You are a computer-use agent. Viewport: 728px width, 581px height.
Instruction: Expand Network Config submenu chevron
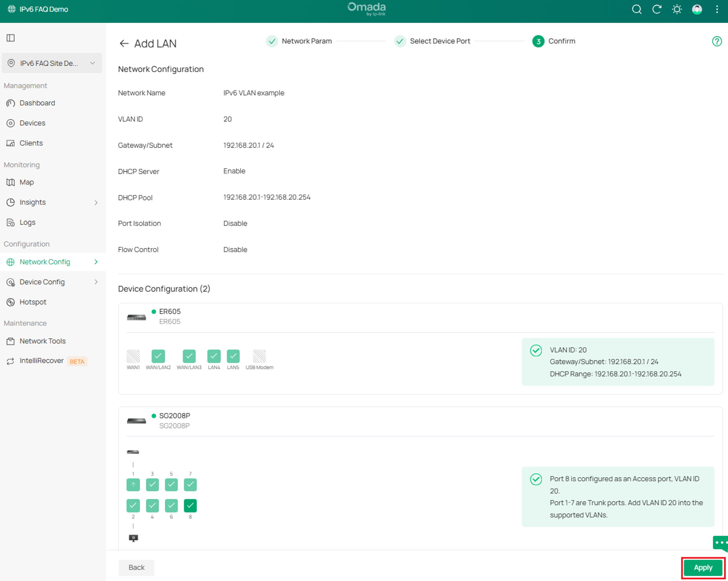(96, 262)
